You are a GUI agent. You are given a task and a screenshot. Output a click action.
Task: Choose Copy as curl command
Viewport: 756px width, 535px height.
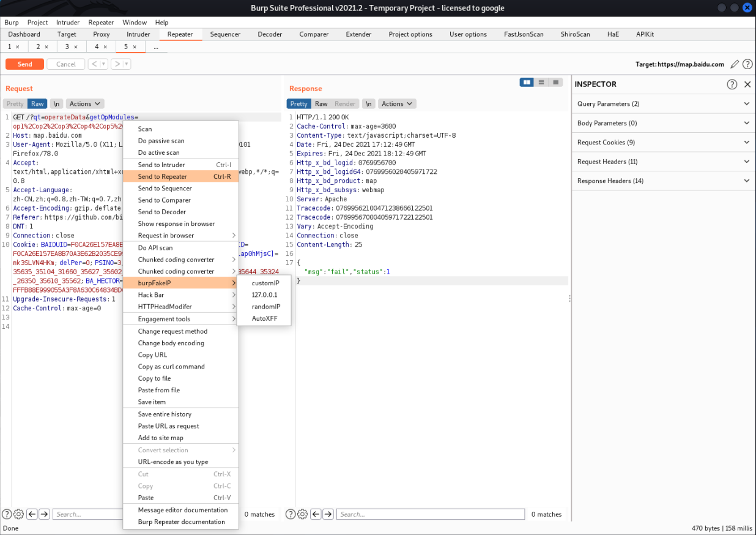(x=180, y=367)
